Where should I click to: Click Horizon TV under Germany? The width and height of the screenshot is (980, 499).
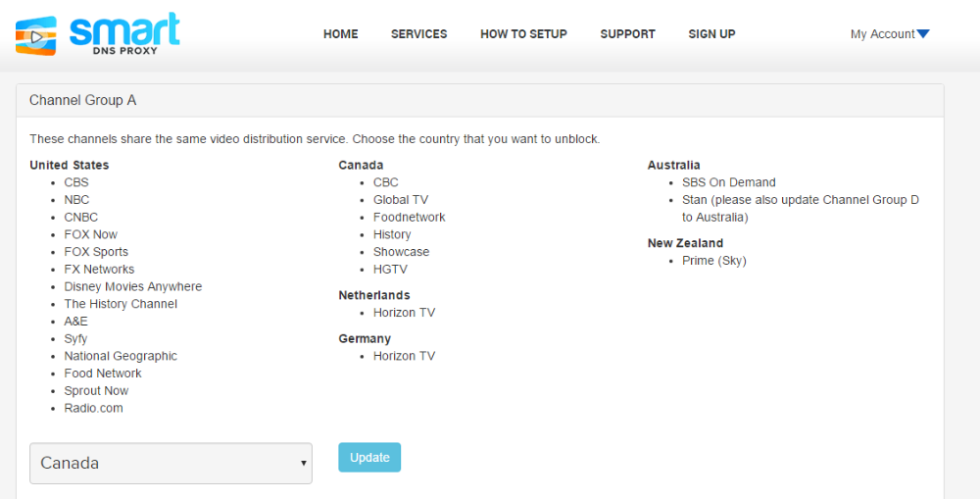(x=405, y=356)
